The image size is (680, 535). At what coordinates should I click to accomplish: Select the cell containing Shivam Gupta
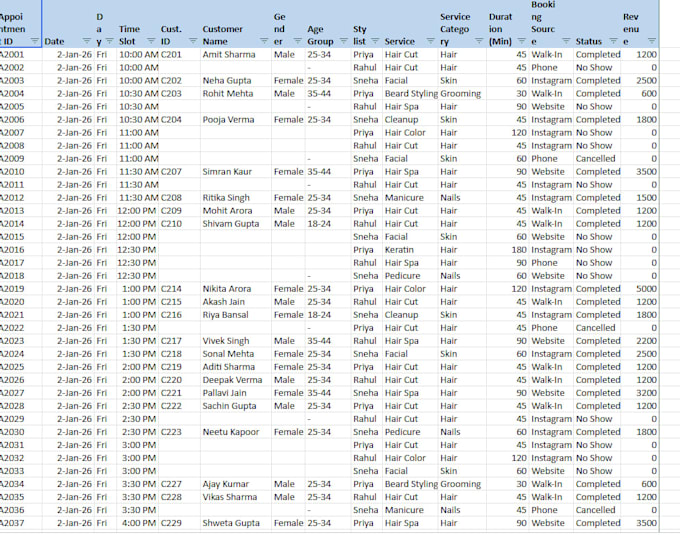[235, 224]
